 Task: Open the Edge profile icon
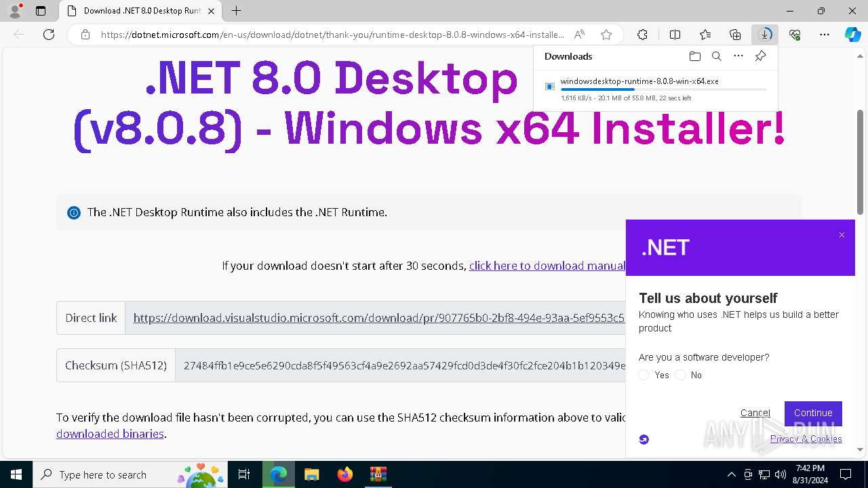pyautogui.click(x=14, y=11)
